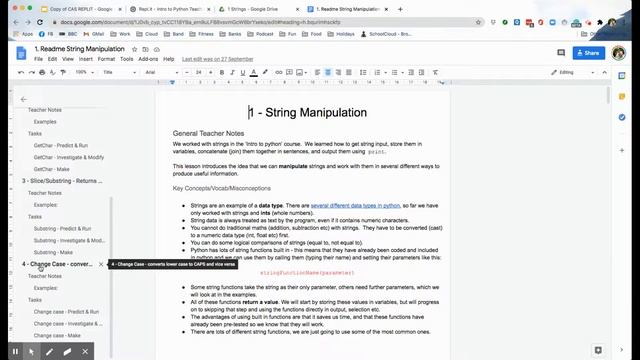Screen dimensions: 640x360
Task: Toggle underline formatting
Action: point(243,72)
